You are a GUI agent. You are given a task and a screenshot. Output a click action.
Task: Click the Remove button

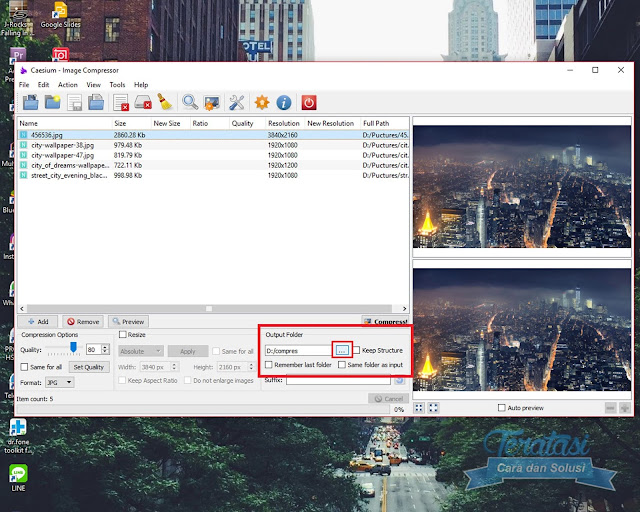point(83,321)
